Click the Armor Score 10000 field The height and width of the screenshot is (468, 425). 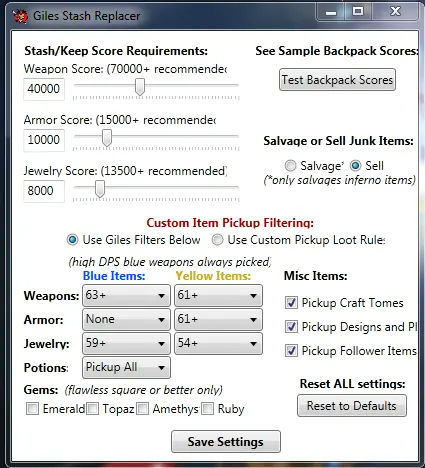44,140
